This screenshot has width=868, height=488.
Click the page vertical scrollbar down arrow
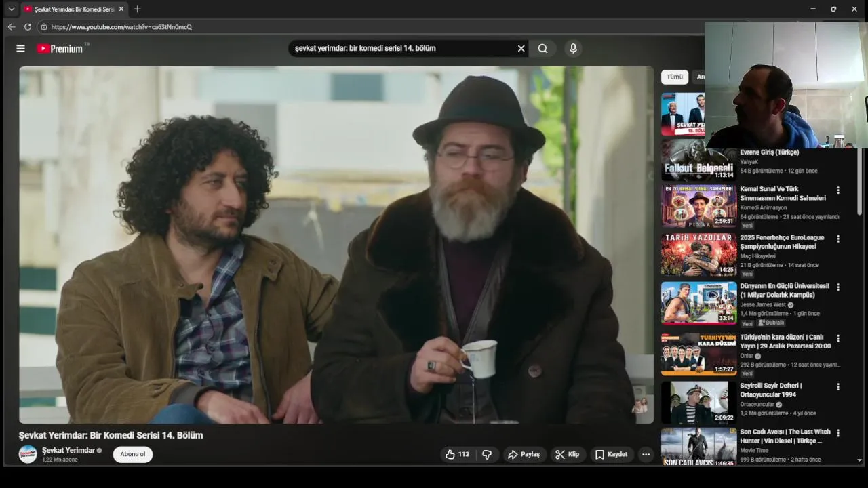860,460
